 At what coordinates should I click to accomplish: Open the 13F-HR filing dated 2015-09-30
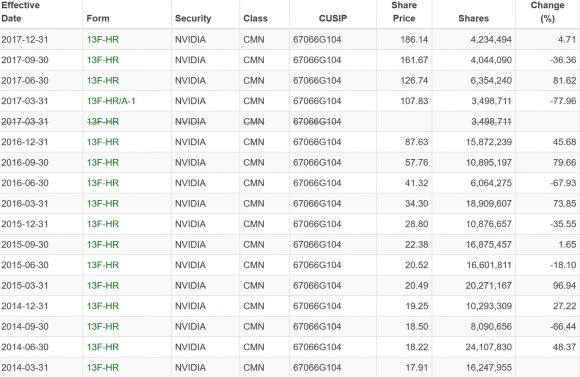(x=103, y=245)
